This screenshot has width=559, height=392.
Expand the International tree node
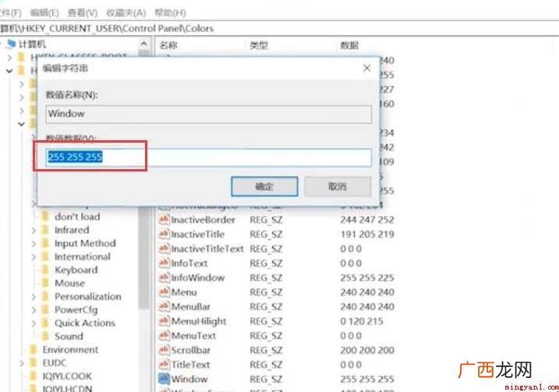(34, 257)
